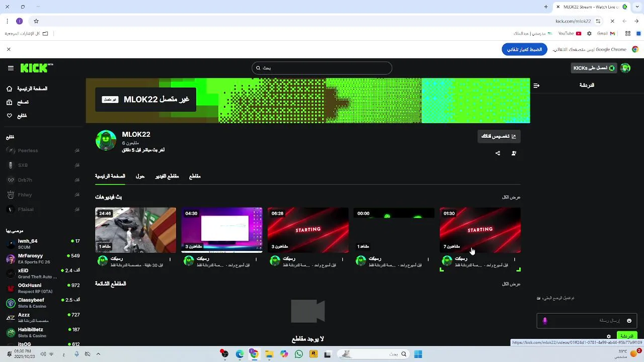The height and width of the screenshot is (362, 644).
Task: Click the add-user icon near share
Action: tap(514, 153)
